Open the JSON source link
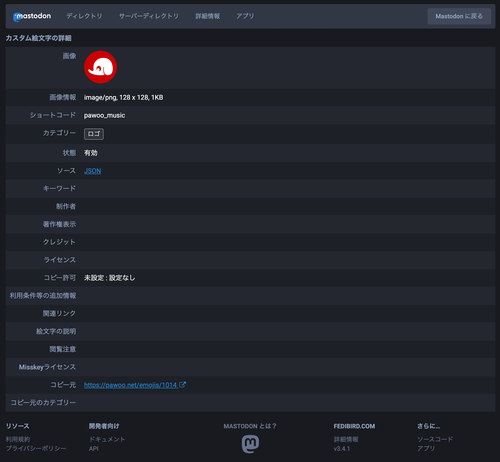Image resolution: width=500 pixels, height=462 pixels. coord(92,171)
